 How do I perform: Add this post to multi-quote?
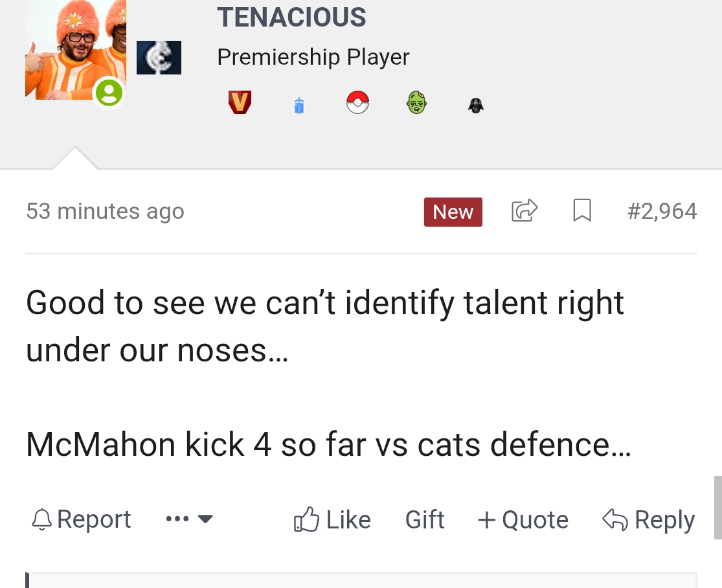point(523,520)
